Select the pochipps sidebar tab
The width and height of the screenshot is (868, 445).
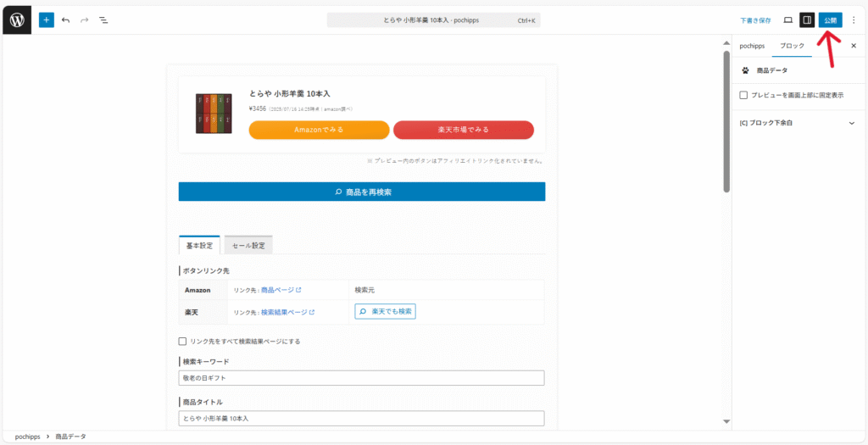point(752,46)
